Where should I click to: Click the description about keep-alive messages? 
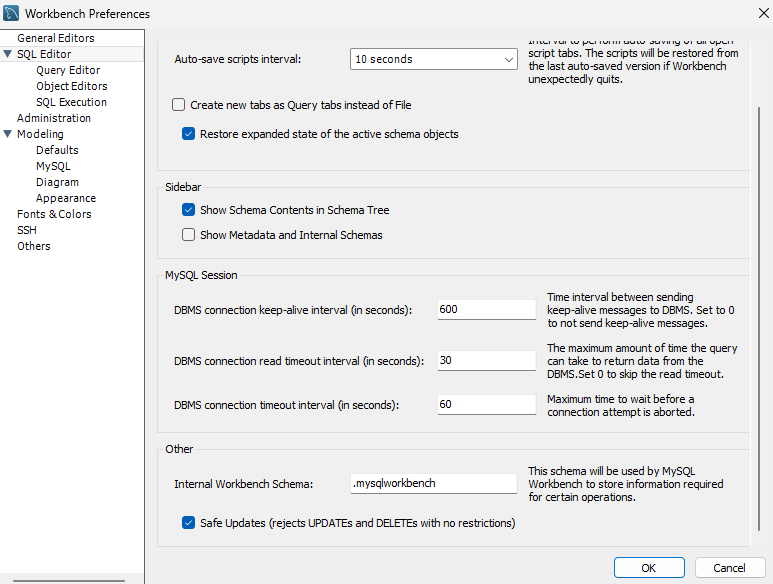pyautogui.click(x=641, y=310)
